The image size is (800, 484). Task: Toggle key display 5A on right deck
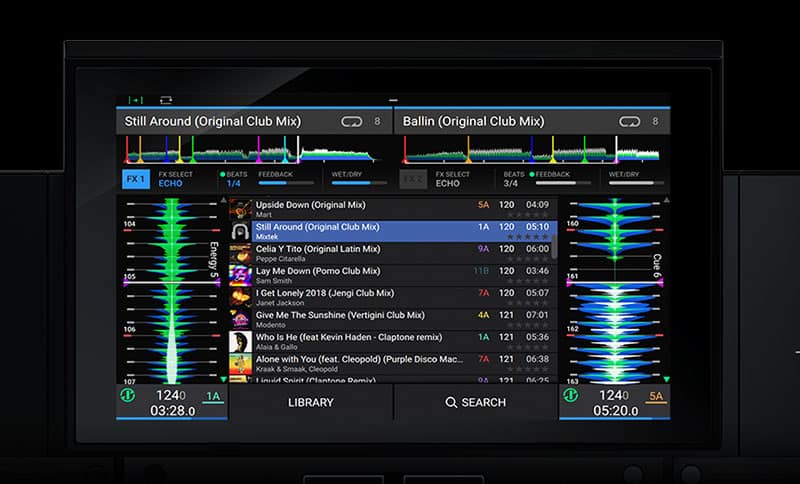point(656,397)
